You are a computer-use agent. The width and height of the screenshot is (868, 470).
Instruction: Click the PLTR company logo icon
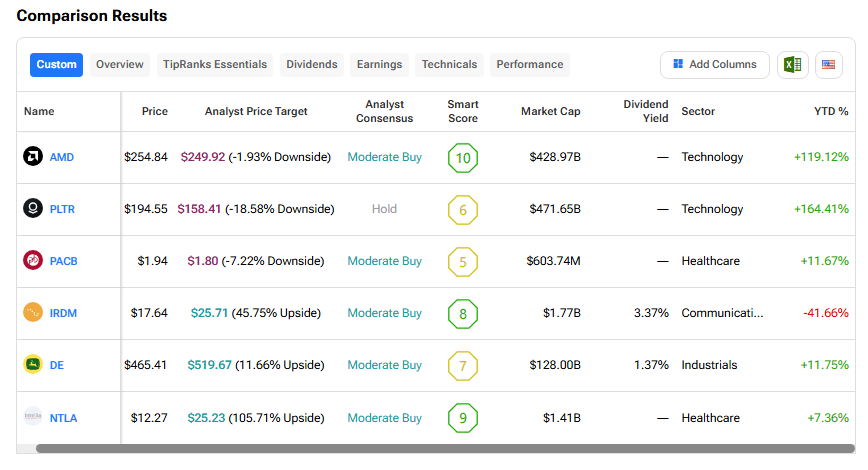33,209
